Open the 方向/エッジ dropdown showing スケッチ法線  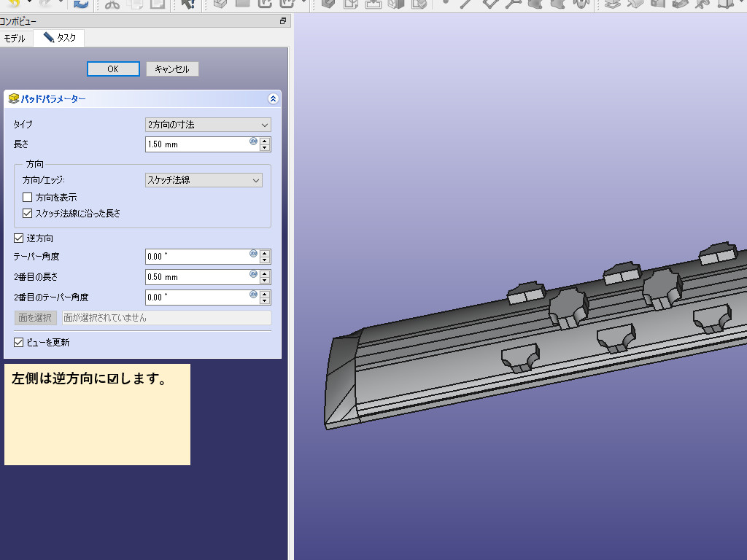204,179
